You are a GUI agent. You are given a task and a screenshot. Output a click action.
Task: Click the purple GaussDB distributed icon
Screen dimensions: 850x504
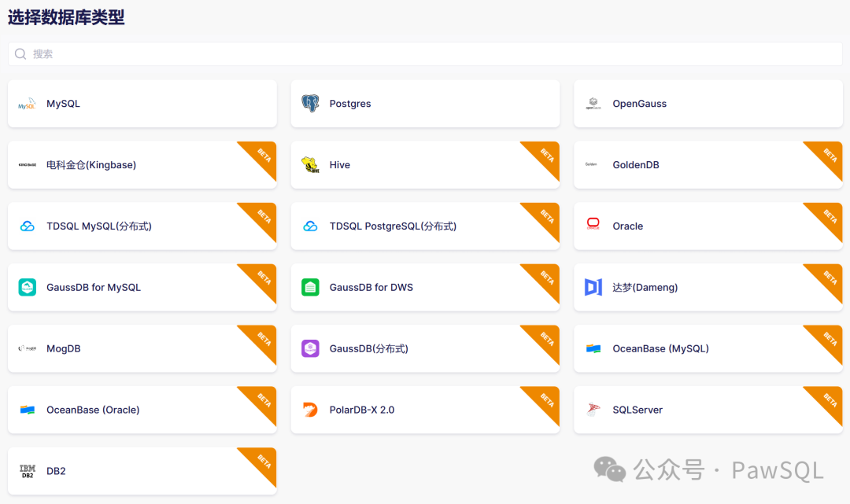pos(310,348)
